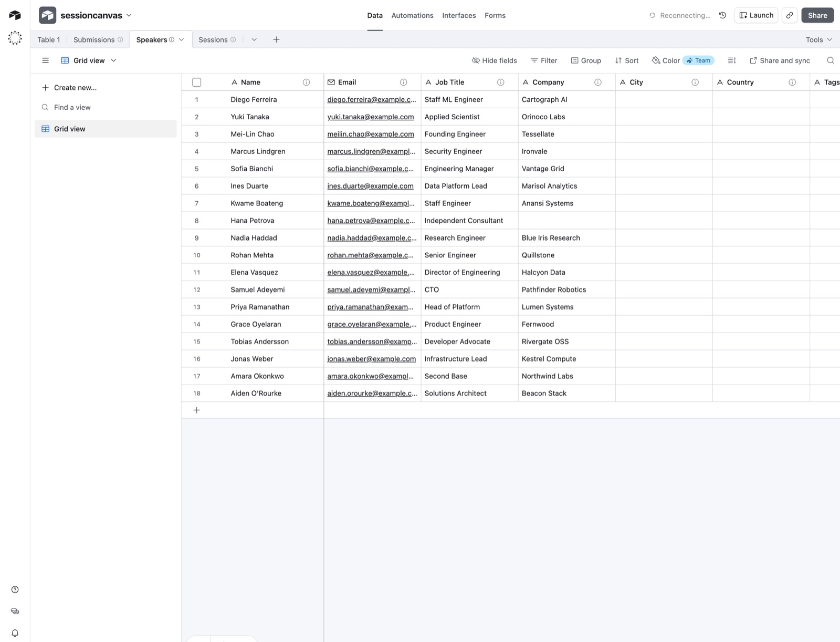840x642 pixels.
Task: Select Grid view in the sidebar list
Action: [x=106, y=129]
